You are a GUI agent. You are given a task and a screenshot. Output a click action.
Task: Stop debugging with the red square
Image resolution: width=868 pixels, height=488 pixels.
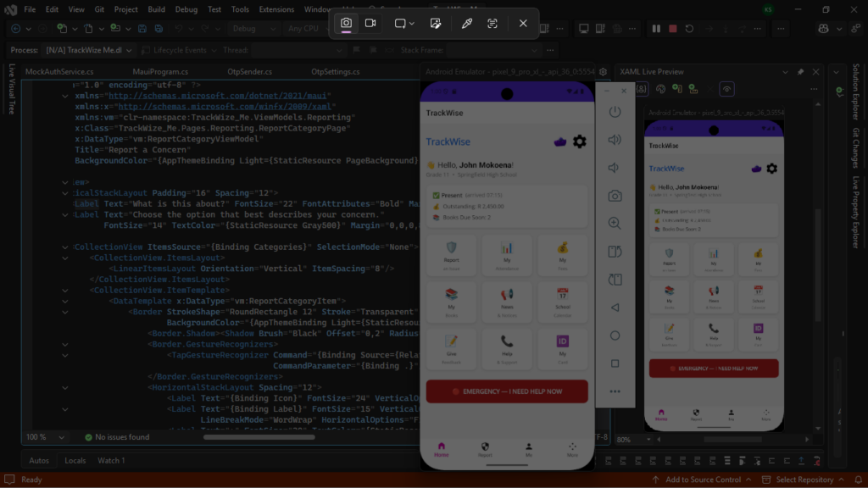pyautogui.click(x=672, y=28)
